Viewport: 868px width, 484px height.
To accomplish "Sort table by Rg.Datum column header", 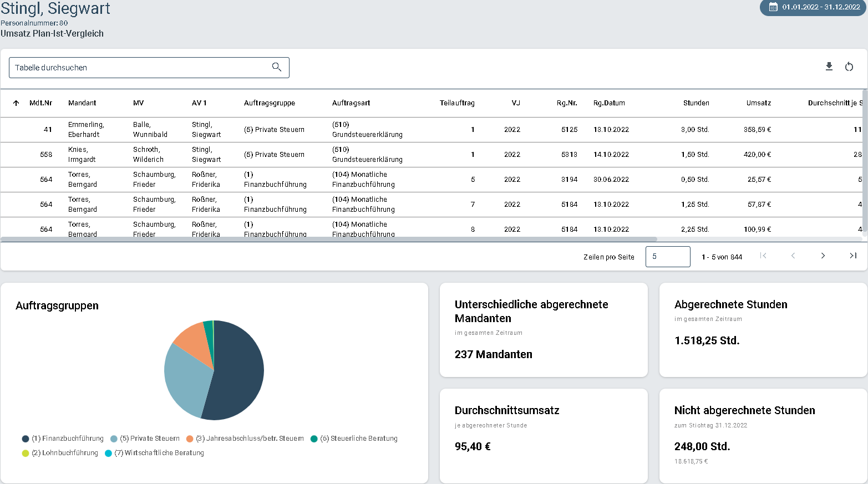I will click(x=609, y=103).
